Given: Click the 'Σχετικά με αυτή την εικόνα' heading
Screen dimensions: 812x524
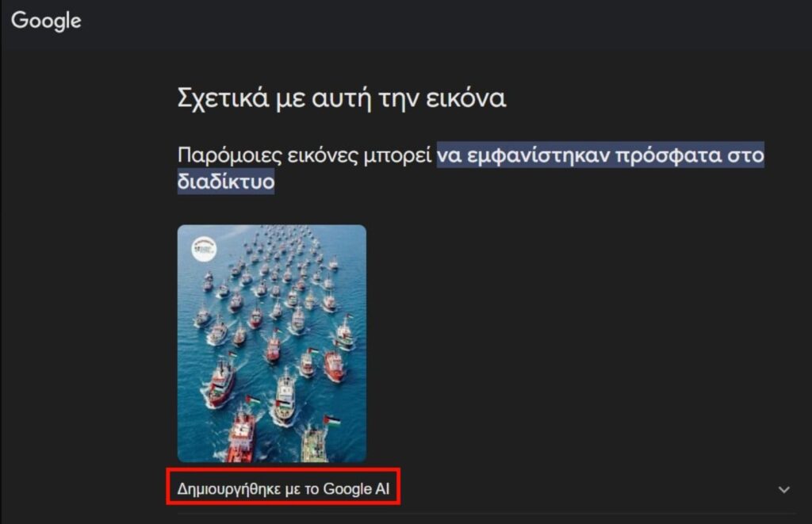Looking at the screenshot, I should pyautogui.click(x=342, y=98).
